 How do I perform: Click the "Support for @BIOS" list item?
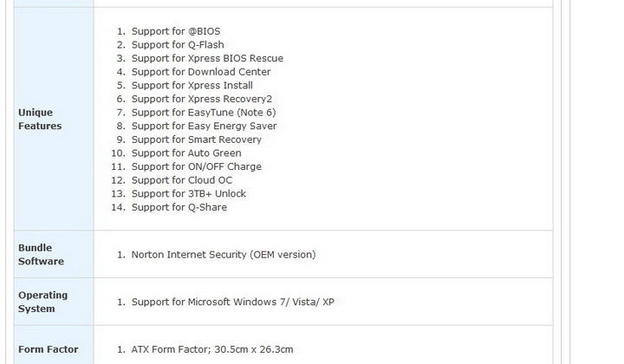point(176,31)
